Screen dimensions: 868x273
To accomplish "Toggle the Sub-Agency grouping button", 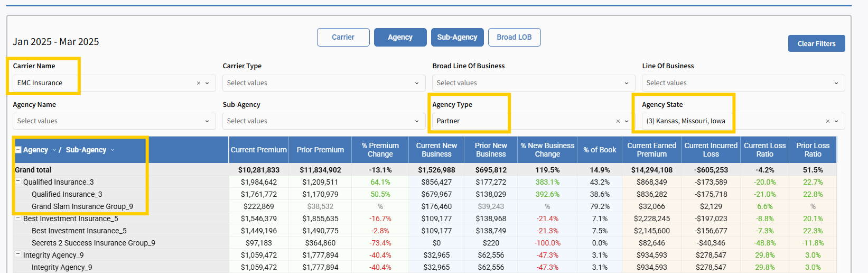I will [x=457, y=37].
